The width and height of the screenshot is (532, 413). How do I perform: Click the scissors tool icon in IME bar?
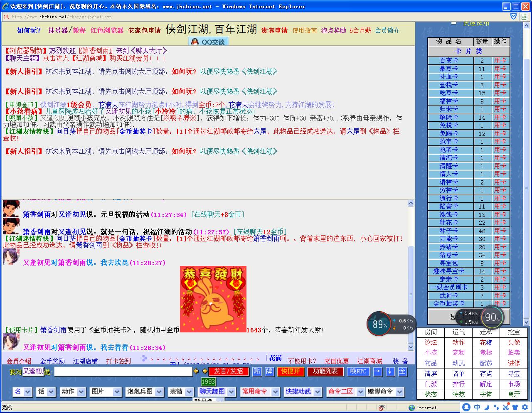(505, 407)
